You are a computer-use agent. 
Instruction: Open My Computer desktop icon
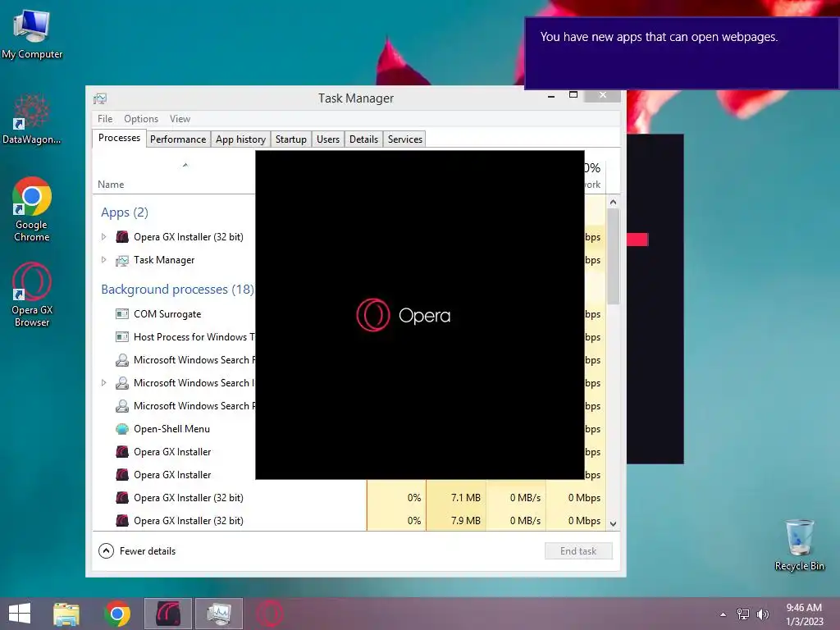coord(32,34)
